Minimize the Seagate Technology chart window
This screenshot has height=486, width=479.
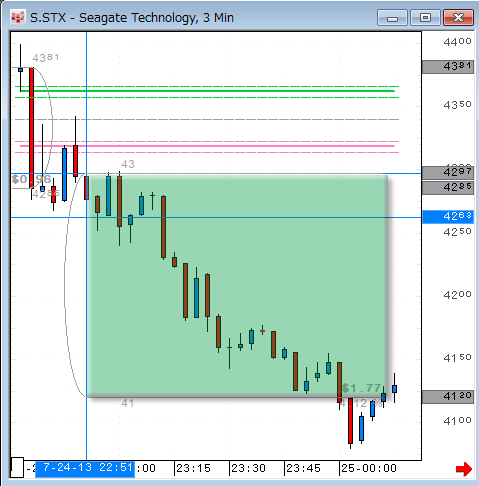(x=392, y=18)
